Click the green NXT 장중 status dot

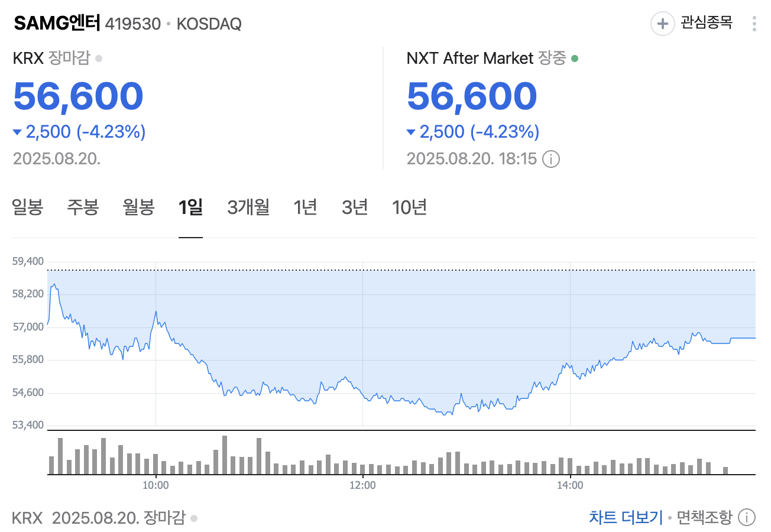574,58
